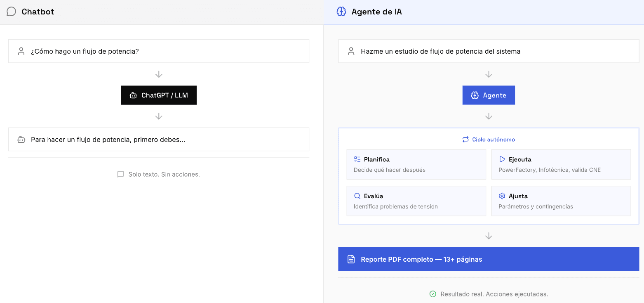Open the Reporte PDF completo report
This screenshot has height=303, width=644.
click(489, 259)
